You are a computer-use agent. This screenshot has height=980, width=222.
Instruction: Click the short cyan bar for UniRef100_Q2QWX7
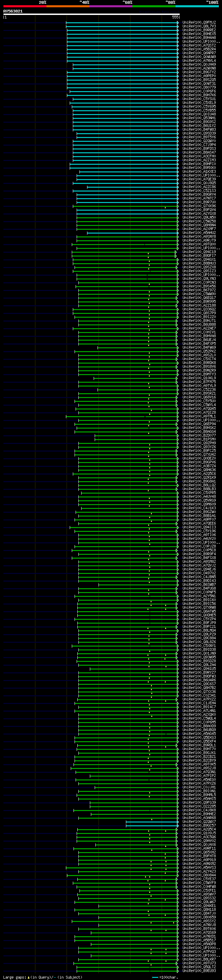[152, 821]
